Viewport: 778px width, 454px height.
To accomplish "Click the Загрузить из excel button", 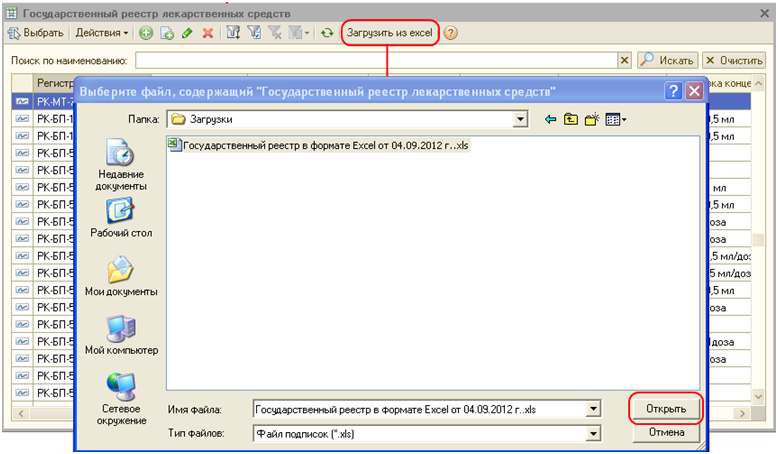I will 387,33.
